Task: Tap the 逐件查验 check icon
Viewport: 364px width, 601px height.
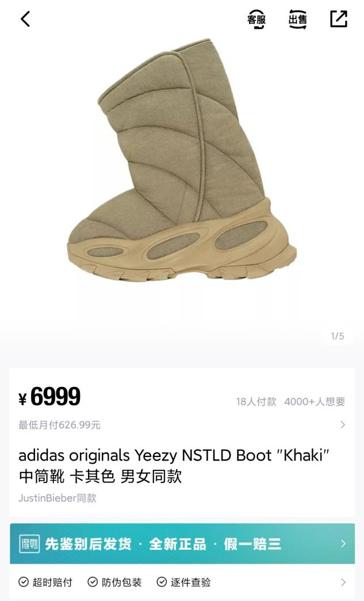Action: [162, 582]
